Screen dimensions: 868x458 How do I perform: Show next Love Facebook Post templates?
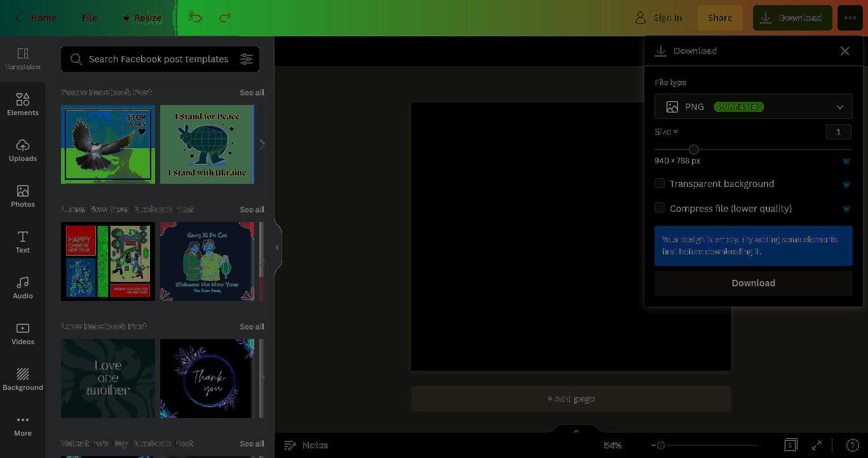pos(262,378)
